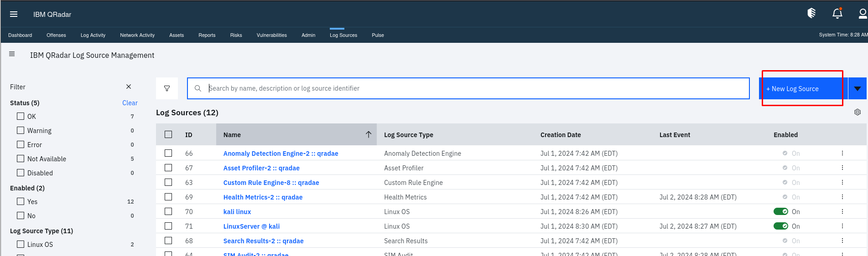Click the funnel filter icon button
Image resolution: width=868 pixels, height=256 pixels.
(x=167, y=88)
